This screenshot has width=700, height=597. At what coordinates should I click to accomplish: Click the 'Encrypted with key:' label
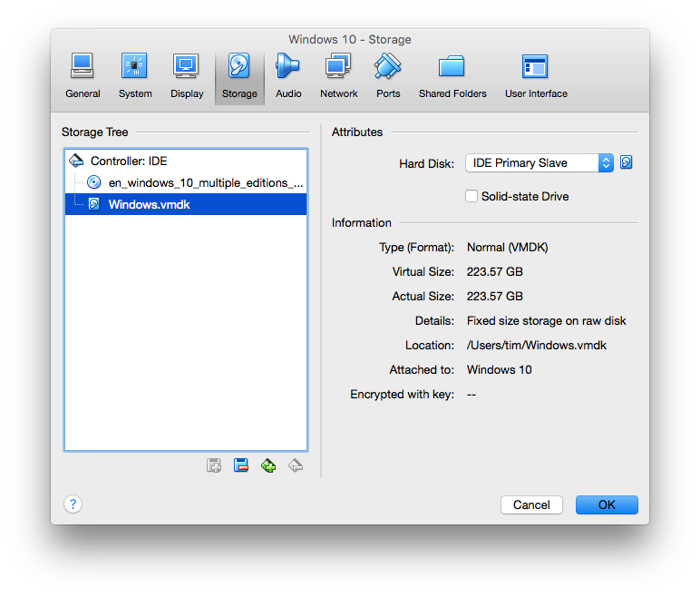pyautogui.click(x=402, y=394)
